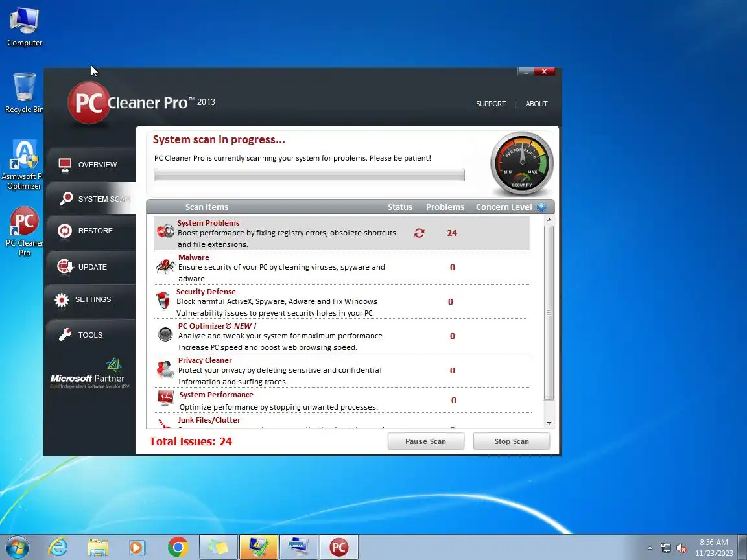
Task: Click the Overview monitor icon
Action: pos(65,165)
